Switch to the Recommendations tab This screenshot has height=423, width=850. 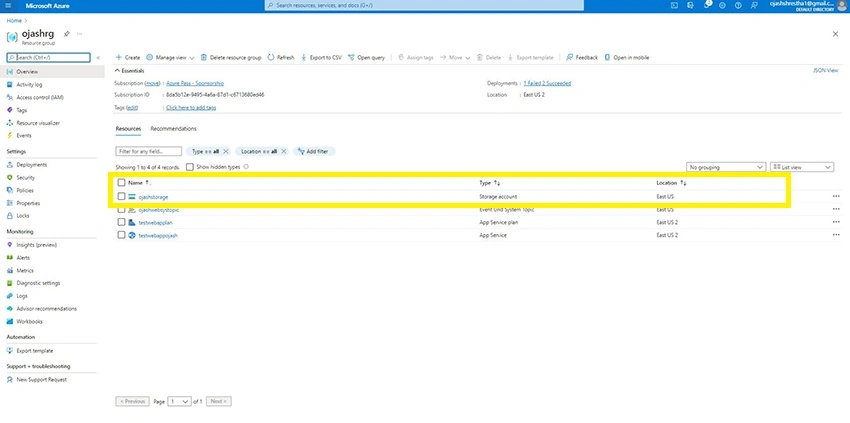point(173,129)
